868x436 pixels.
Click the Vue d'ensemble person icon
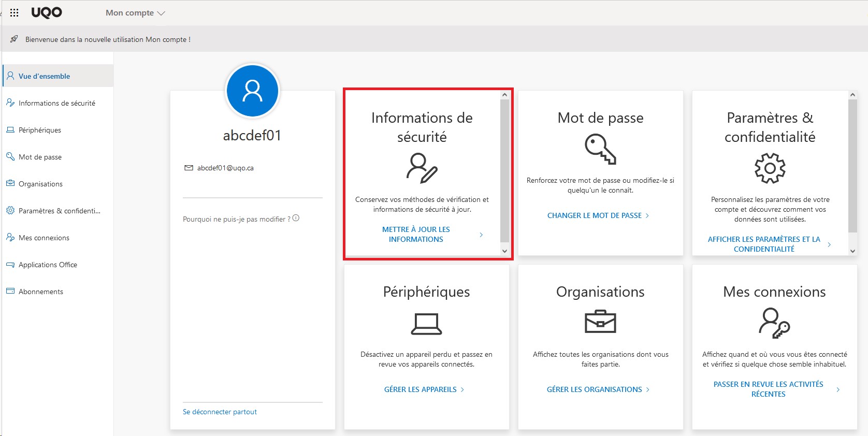10,76
